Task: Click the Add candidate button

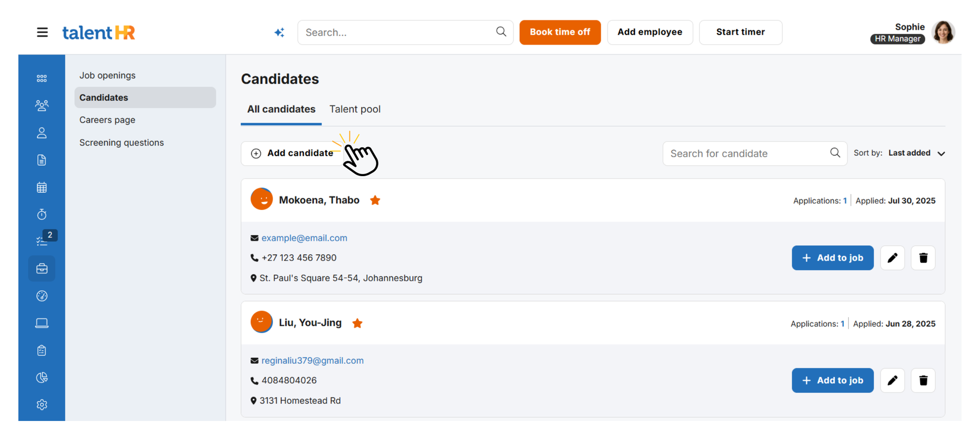Action: click(x=293, y=154)
